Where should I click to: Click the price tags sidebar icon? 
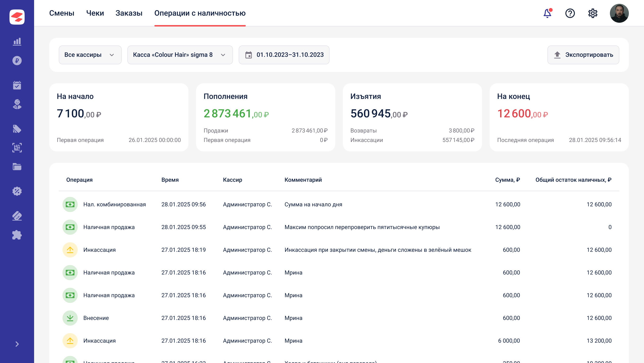(x=17, y=129)
